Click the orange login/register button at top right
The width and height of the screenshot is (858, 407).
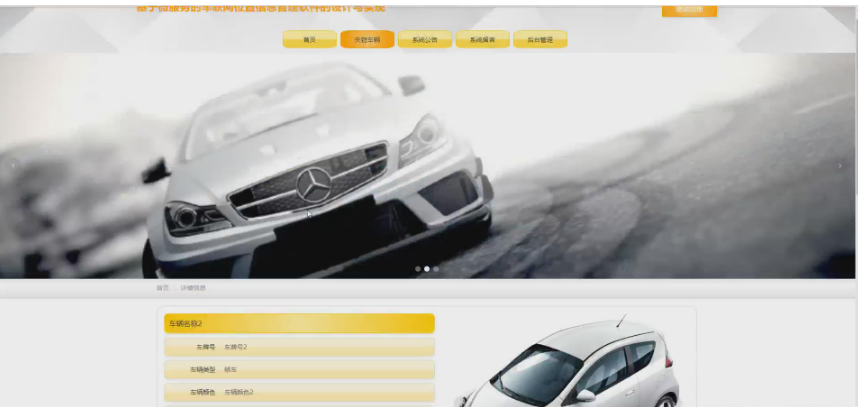coord(689,10)
